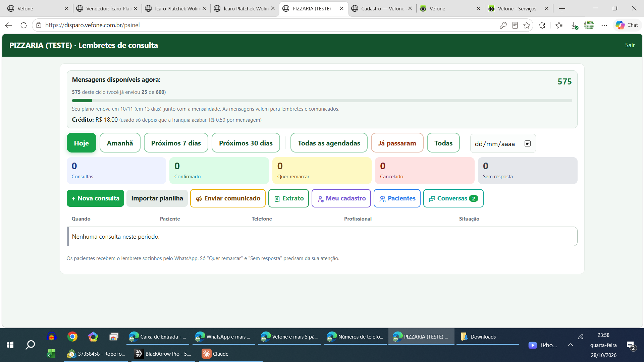Add page to favorites with star icon
644x362 pixels.
pyautogui.click(x=527, y=25)
